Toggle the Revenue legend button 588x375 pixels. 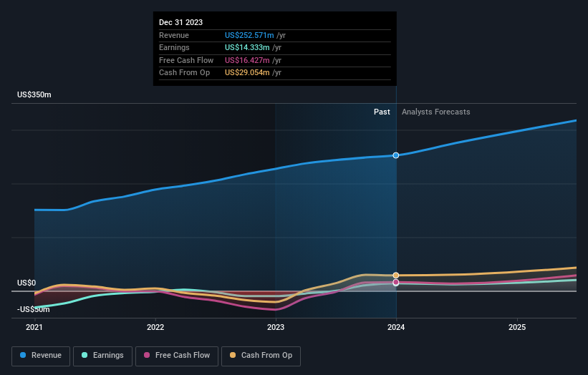pyautogui.click(x=41, y=356)
